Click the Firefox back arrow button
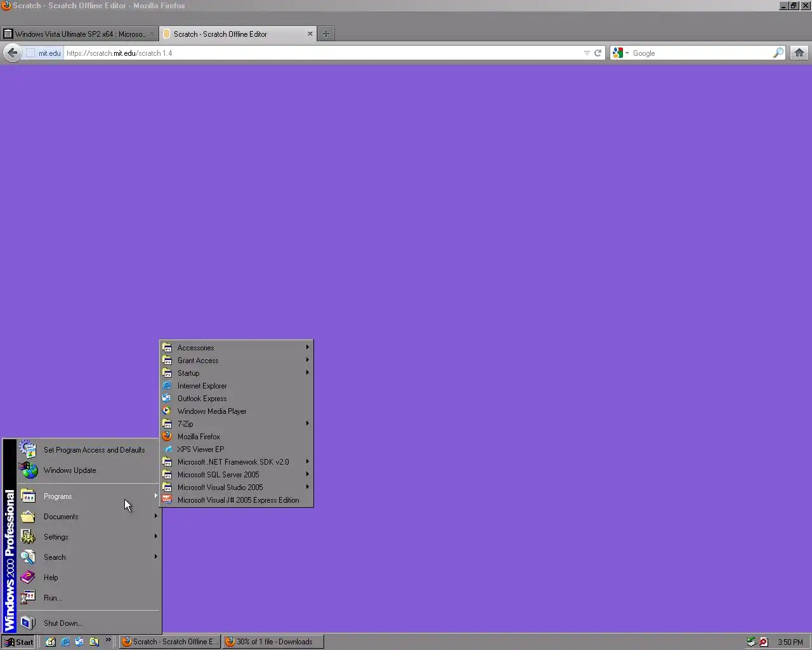 click(12, 53)
